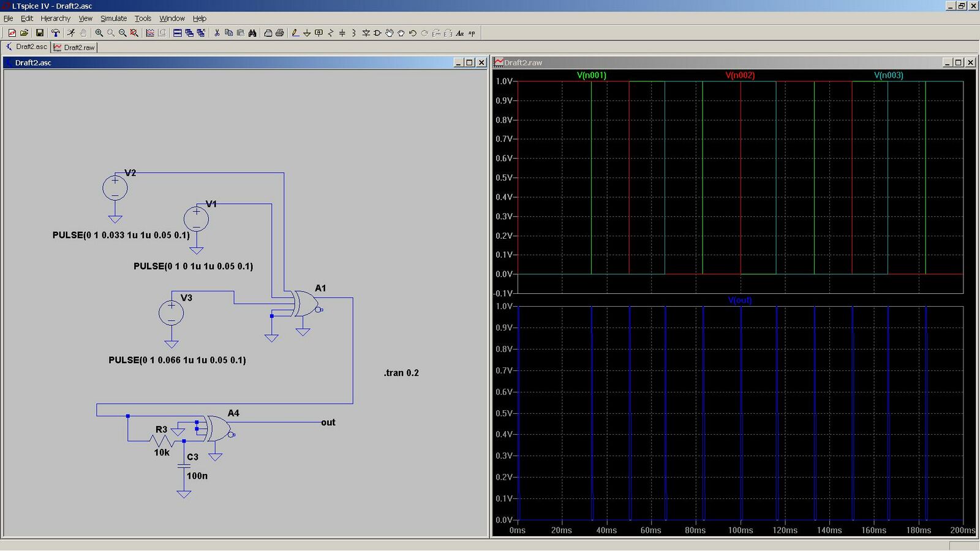Open the Find binoculars icon
980x551 pixels.
252,33
